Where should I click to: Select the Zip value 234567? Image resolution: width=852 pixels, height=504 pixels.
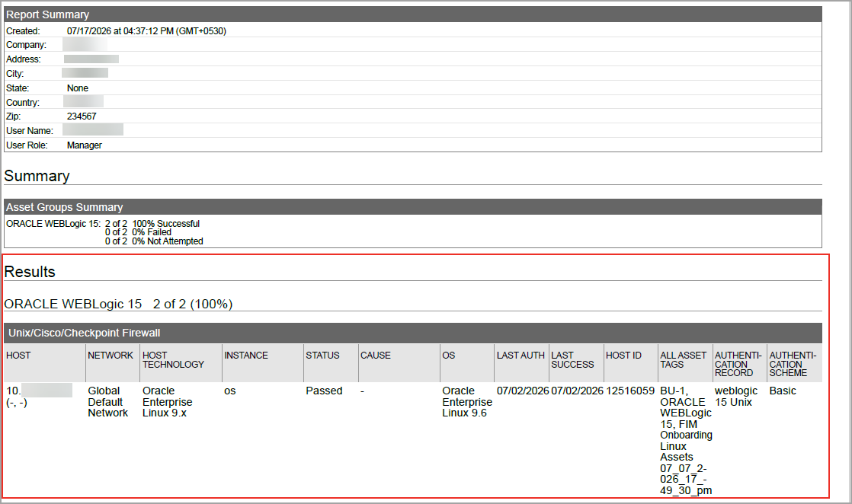point(82,116)
